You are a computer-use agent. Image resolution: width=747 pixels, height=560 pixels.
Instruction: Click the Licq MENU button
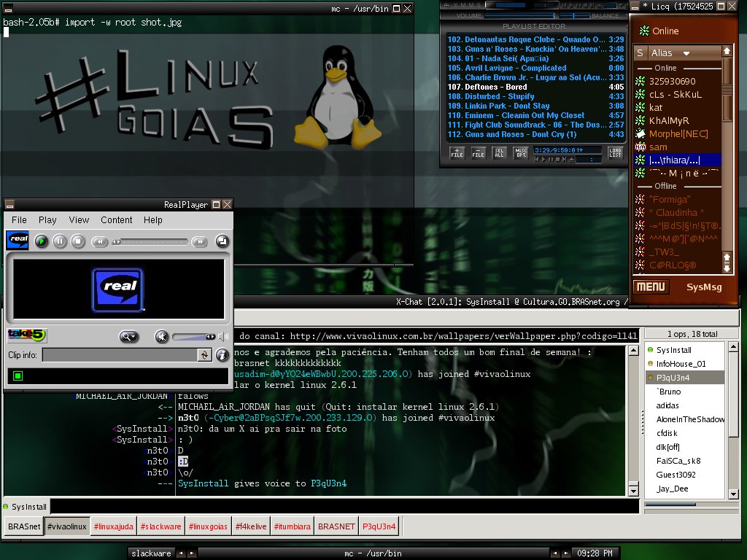tap(651, 287)
